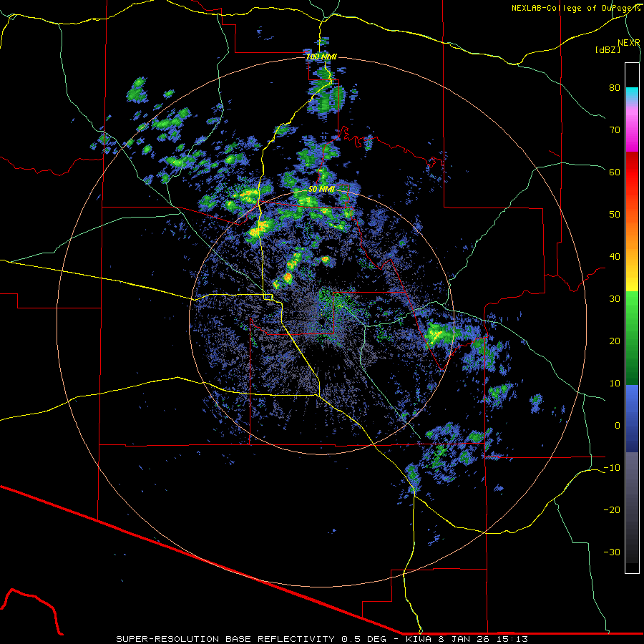Click the 70 value on the dBZ scale
644x644 pixels.
click(615, 130)
